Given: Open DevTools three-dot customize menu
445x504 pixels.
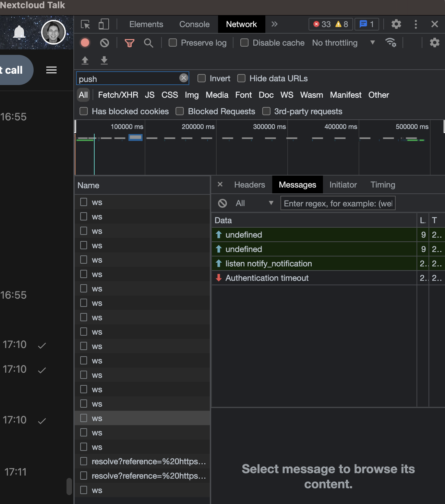Looking at the screenshot, I should [416, 24].
